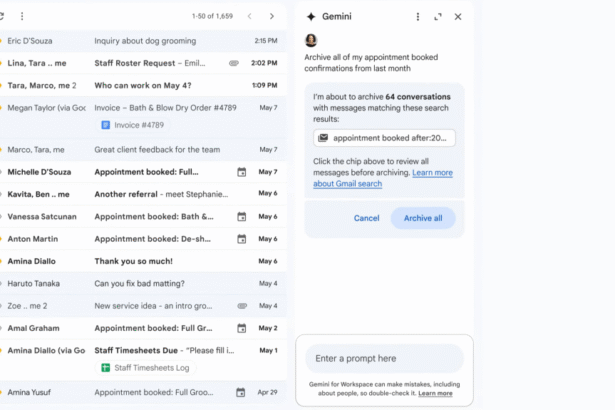Confirm with Archive all button
Screen dimensions: 615x410
423,218
